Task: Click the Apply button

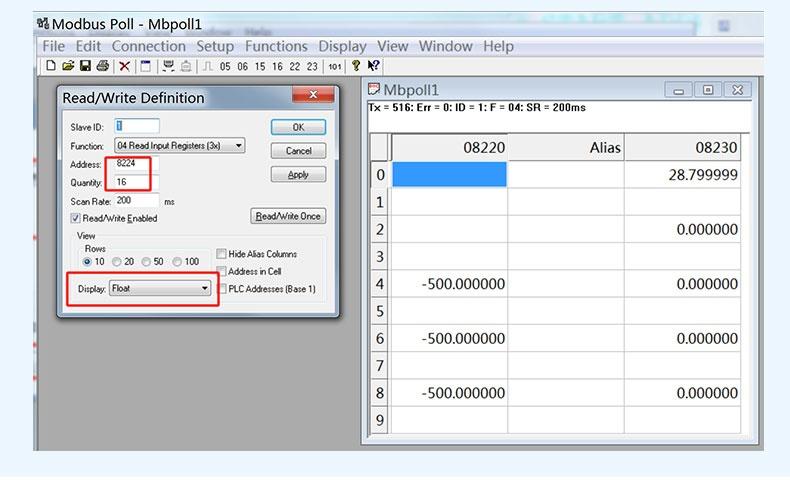Action: tap(298, 174)
